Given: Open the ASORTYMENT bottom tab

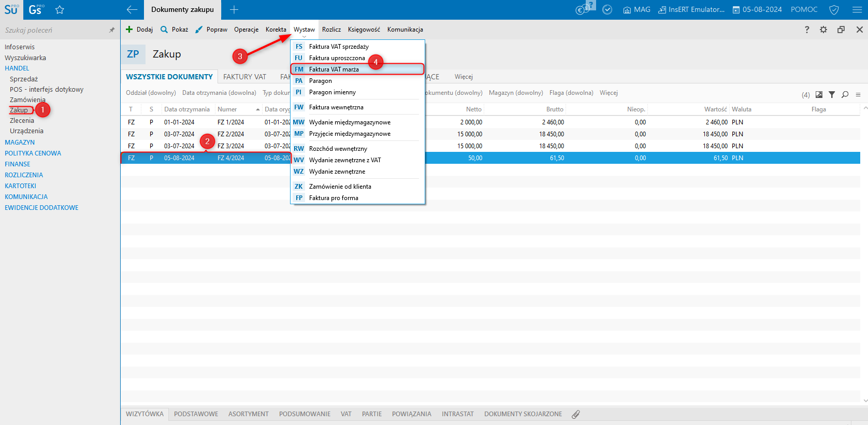Looking at the screenshot, I should click(x=249, y=414).
